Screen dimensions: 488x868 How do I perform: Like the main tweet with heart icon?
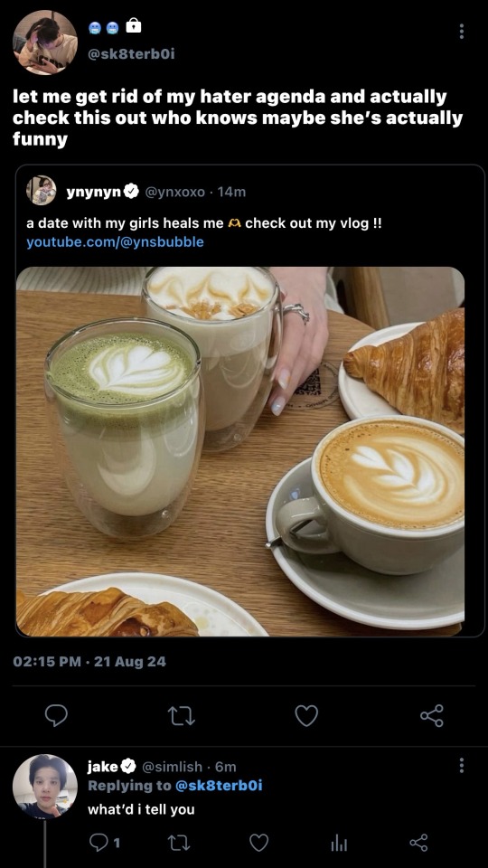306,715
